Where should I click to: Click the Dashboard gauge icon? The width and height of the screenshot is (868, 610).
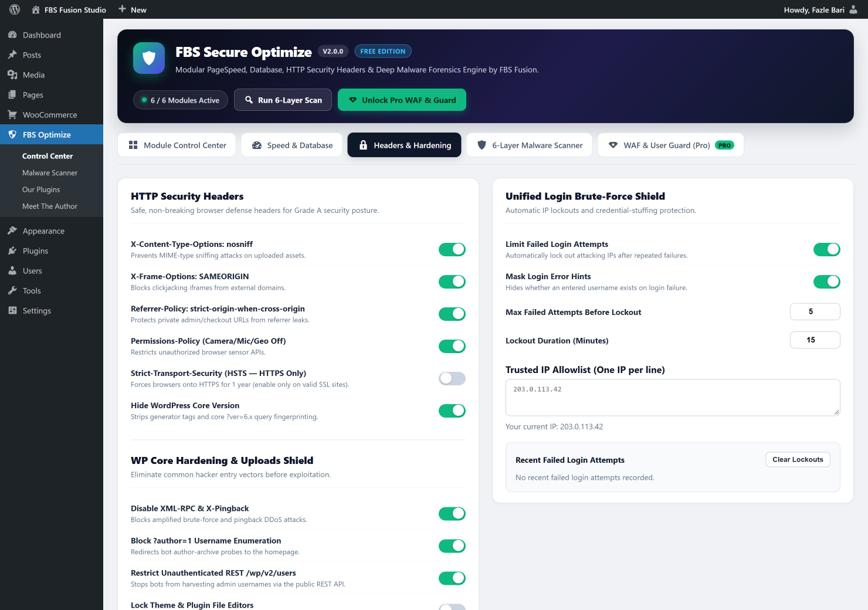click(x=12, y=35)
